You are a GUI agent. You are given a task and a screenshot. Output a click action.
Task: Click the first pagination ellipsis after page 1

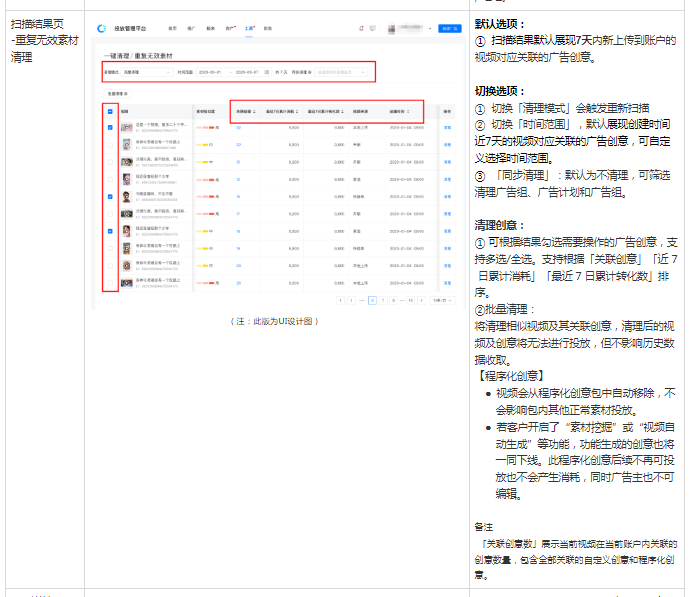click(362, 300)
